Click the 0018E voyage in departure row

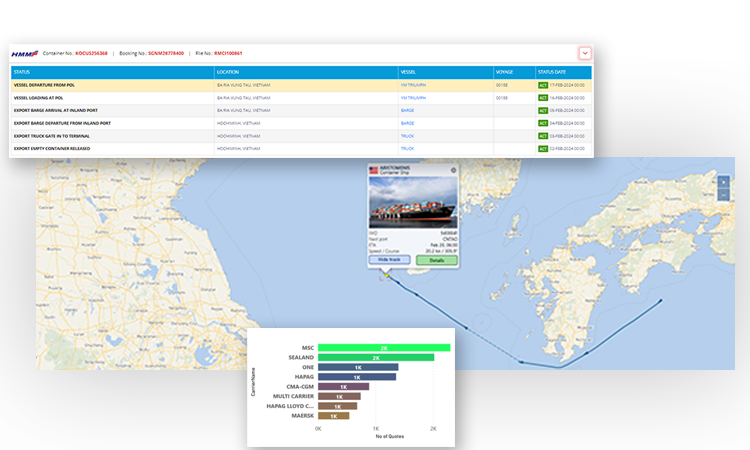click(502, 85)
